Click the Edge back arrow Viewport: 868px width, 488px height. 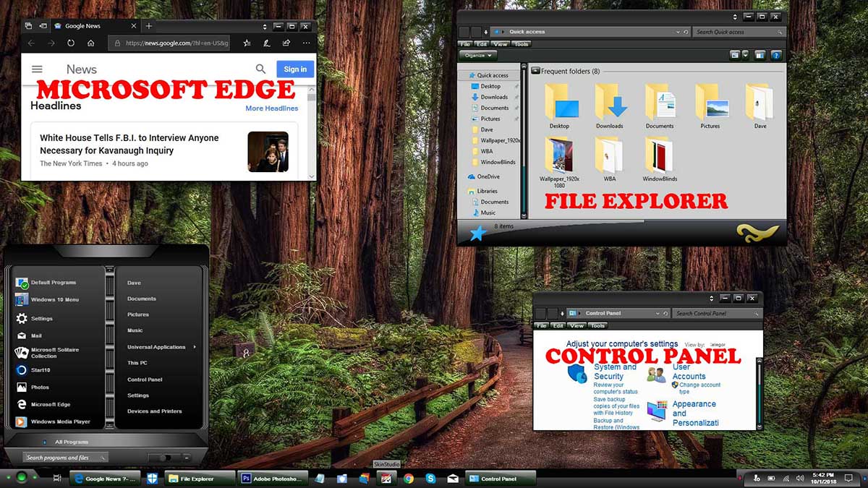[31, 43]
